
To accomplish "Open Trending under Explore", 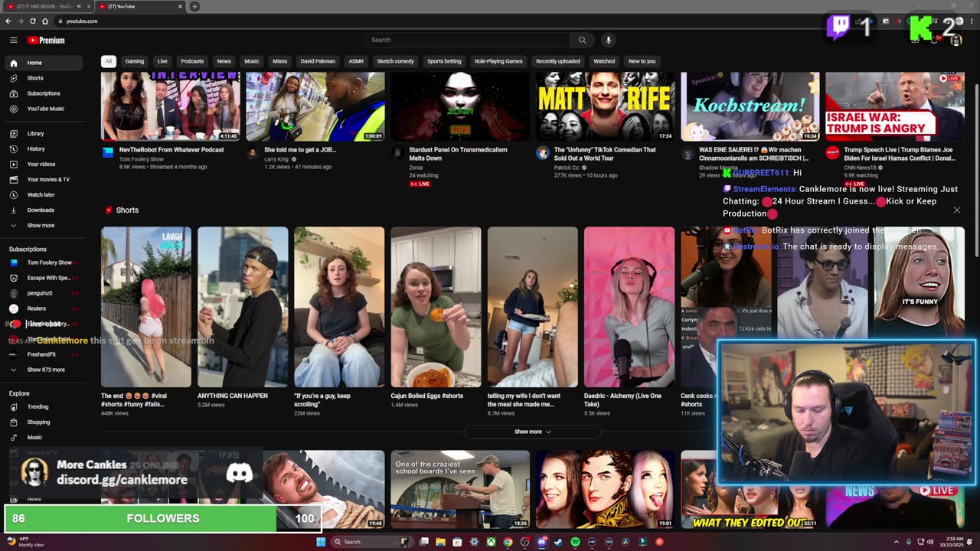I will click(43, 406).
